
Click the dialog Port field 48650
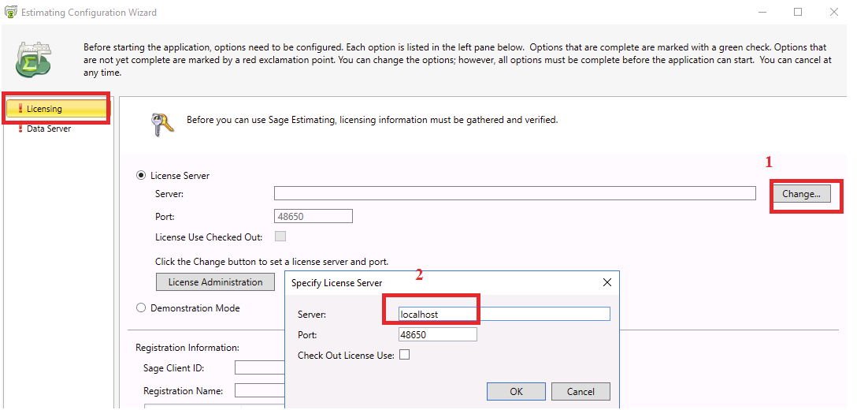pyautogui.click(x=437, y=334)
